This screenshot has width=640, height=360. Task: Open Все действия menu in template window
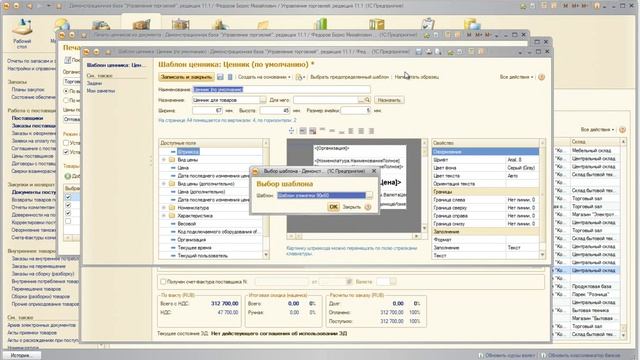(517, 77)
